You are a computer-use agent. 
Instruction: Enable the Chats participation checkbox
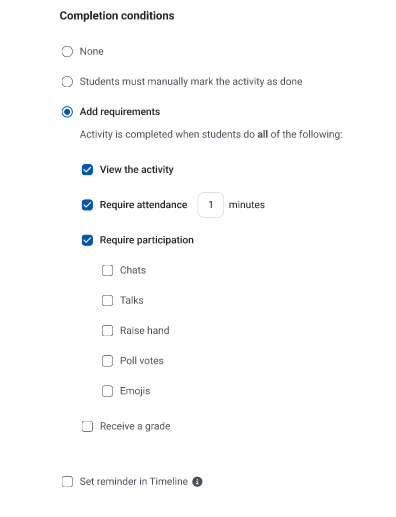(107, 270)
